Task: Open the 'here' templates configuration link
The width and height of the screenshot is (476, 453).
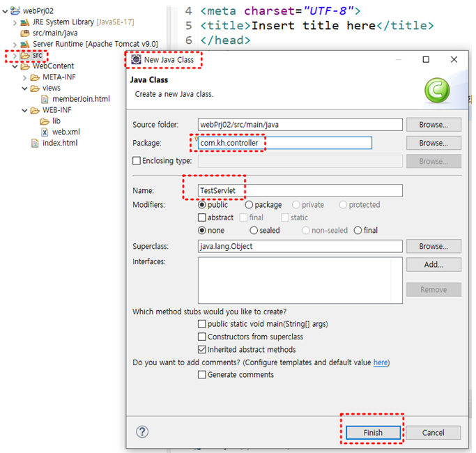Action: [381, 362]
